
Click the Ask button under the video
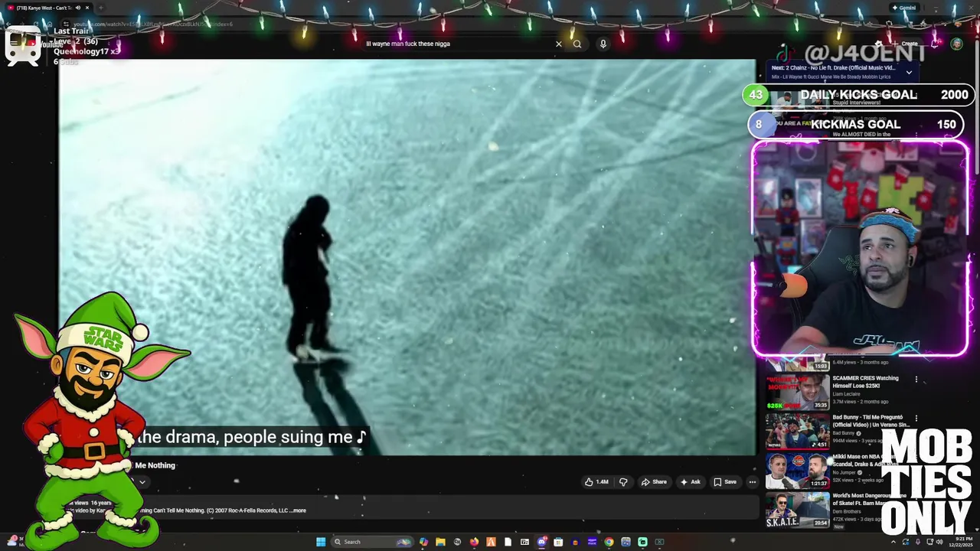(690, 482)
